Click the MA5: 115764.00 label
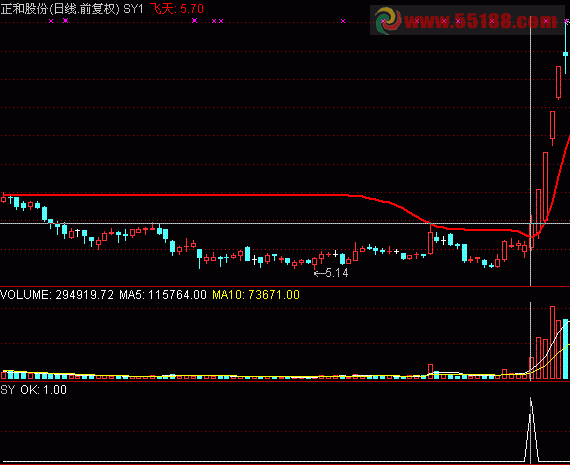The height and width of the screenshot is (465, 570). (163, 294)
